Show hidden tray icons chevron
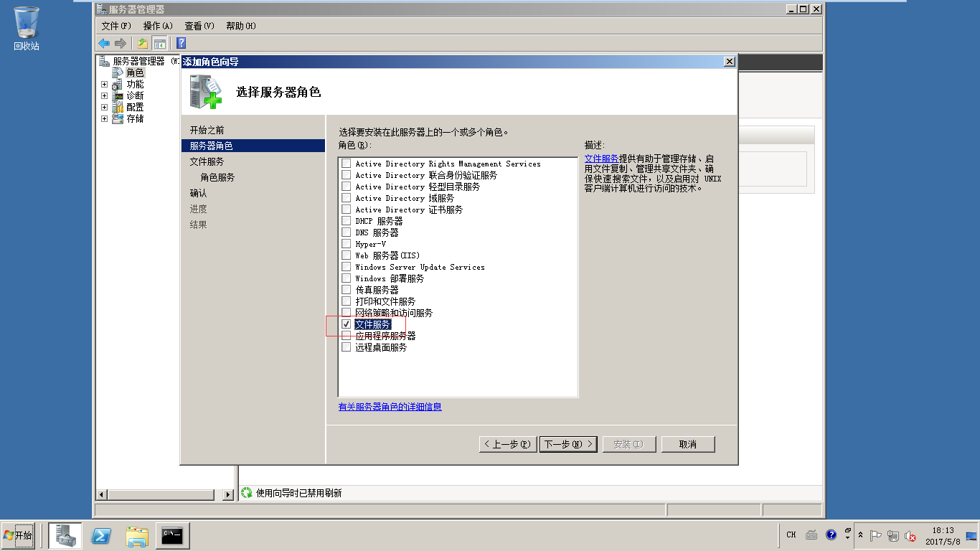This screenshot has width=980, height=551. pos(860,535)
